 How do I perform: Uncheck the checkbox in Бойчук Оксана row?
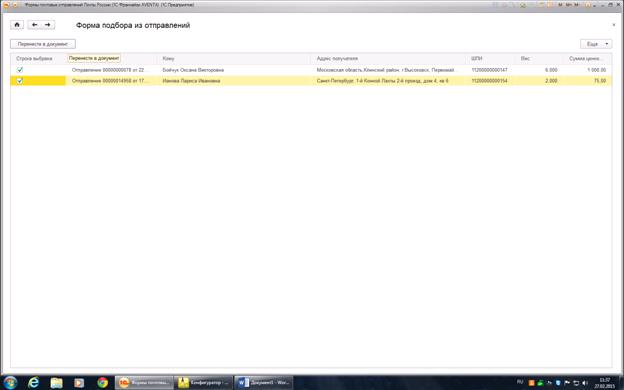[x=20, y=70]
